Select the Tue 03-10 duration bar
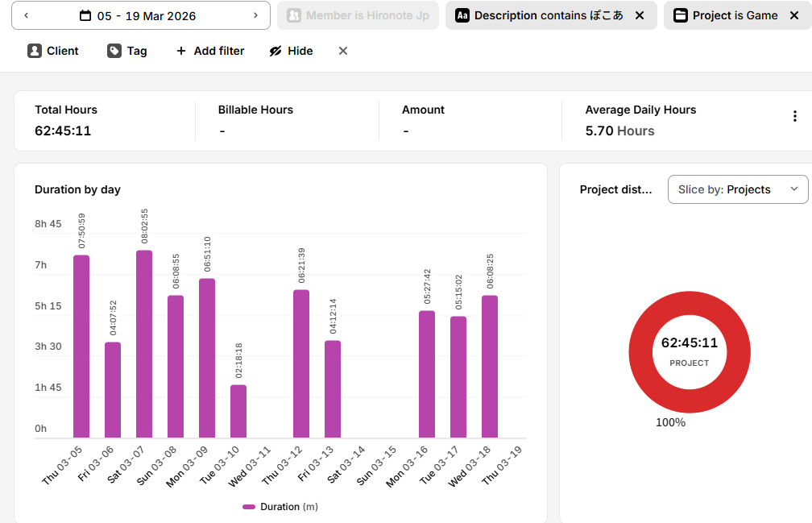This screenshot has width=812, height=523. (238, 411)
